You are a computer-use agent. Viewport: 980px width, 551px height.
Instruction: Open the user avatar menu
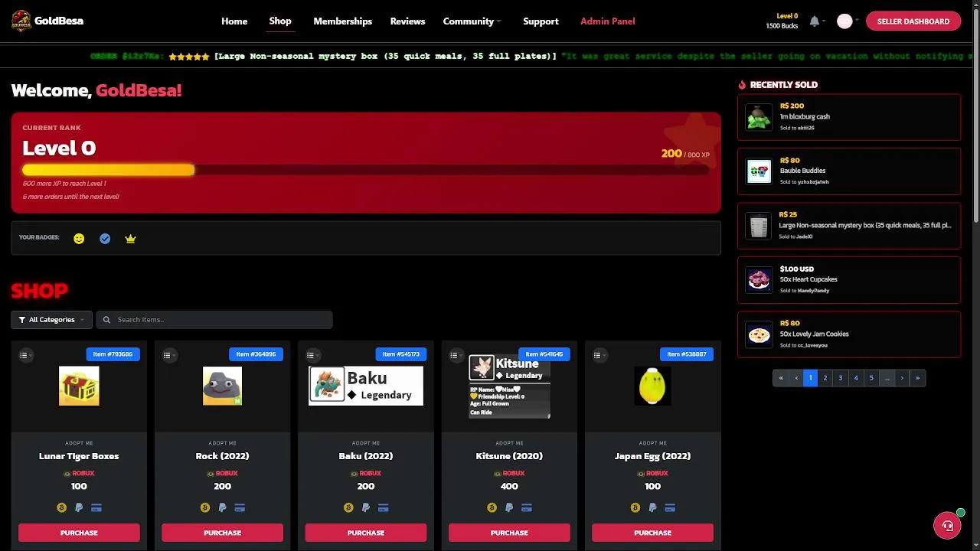[844, 21]
